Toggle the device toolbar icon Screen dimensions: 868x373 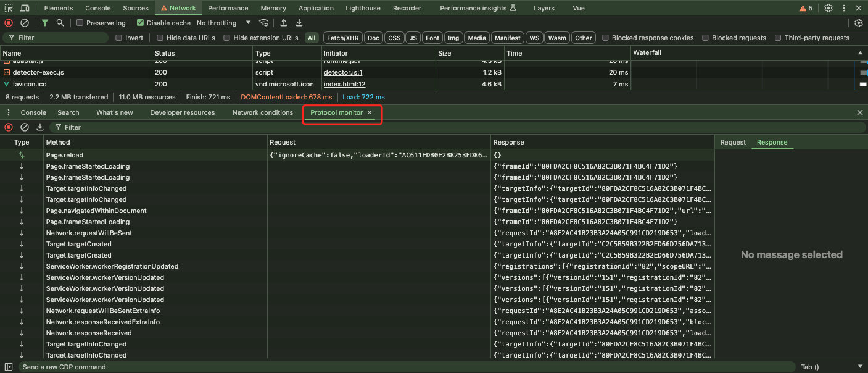point(25,8)
